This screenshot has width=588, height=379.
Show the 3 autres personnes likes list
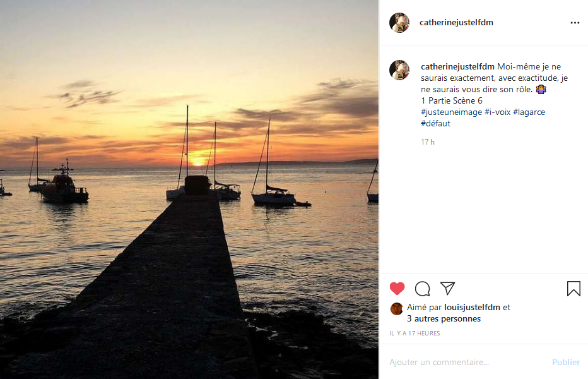tap(444, 319)
